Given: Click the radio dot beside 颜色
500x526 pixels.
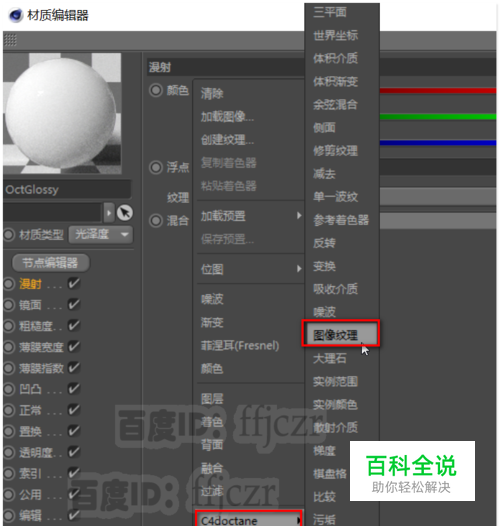Looking at the screenshot, I should [156, 90].
